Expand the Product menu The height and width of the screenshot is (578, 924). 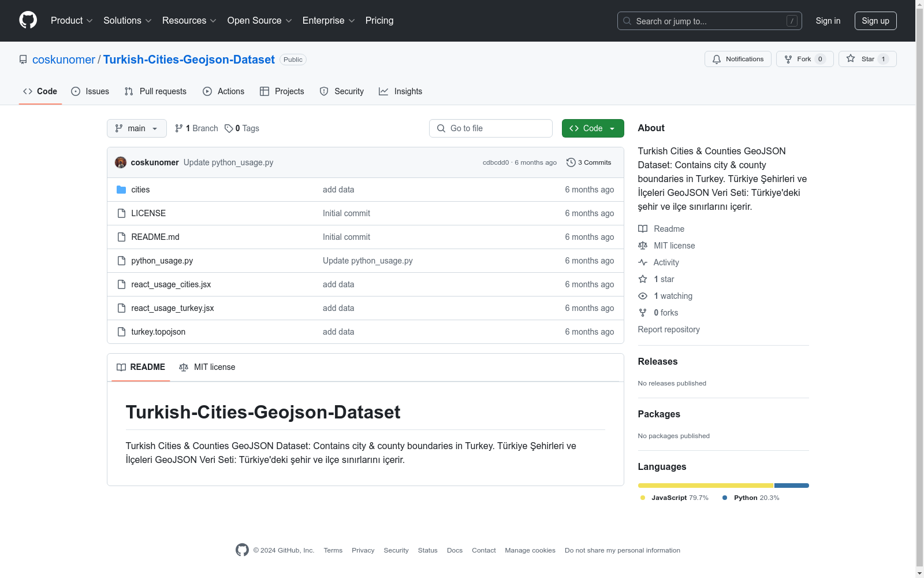(72, 21)
